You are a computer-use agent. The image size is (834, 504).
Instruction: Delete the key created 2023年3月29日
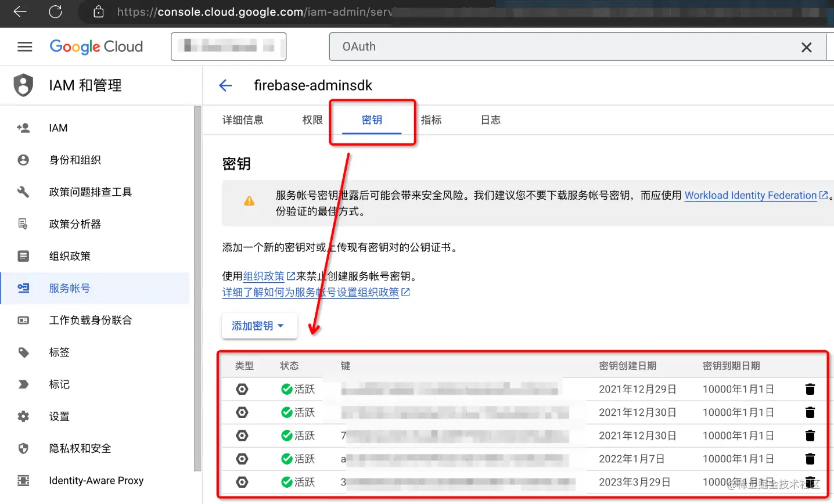810,482
